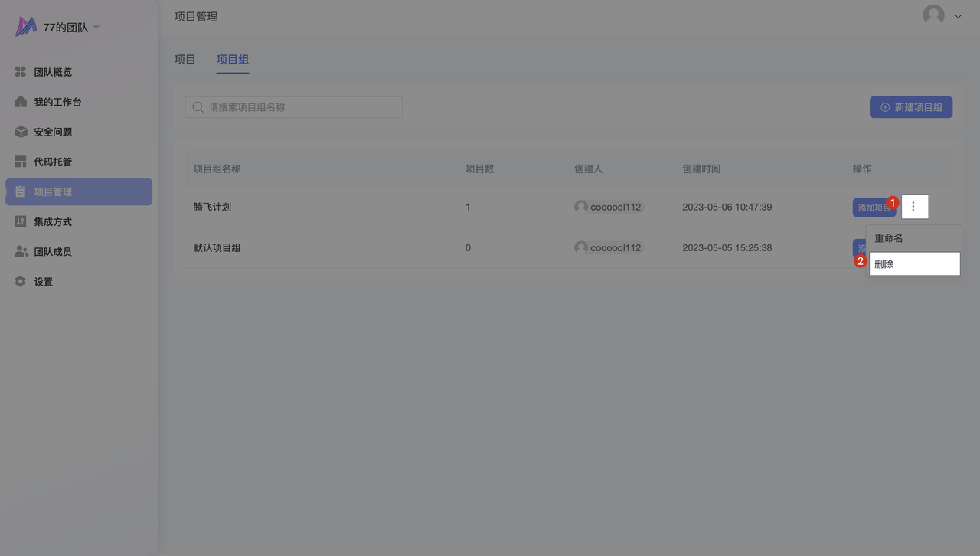Click the user avatar at top right
Viewport: 980px width, 556px height.
pos(933,15)
